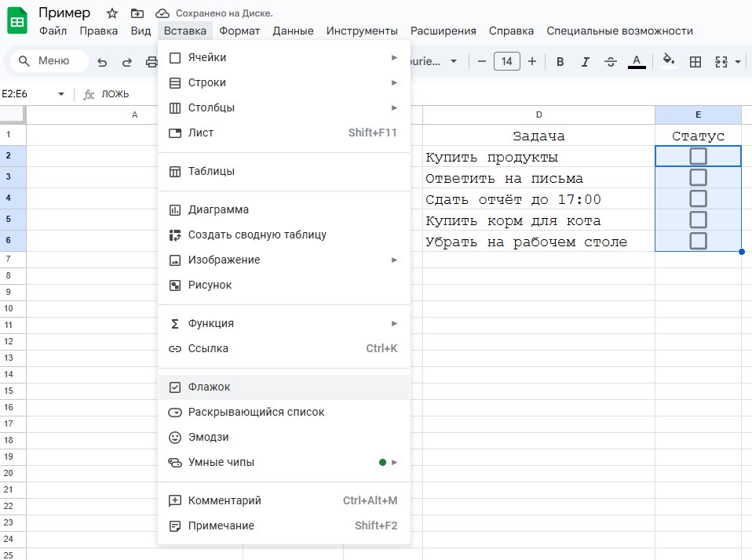Choose Эмодзи from the menu
This screenshot has height=560, width=752.
coord(284,437)
